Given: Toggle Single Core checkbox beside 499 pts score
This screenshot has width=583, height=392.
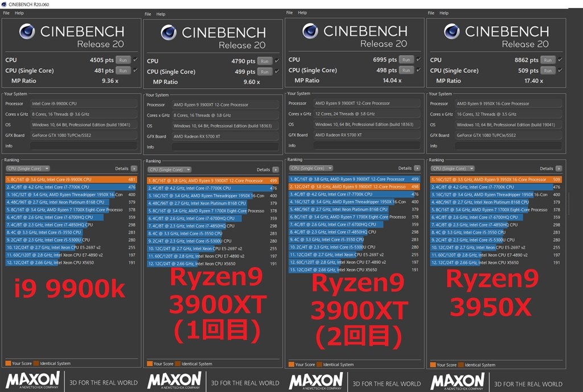Looking at the screenshot, I should point(277,71).
